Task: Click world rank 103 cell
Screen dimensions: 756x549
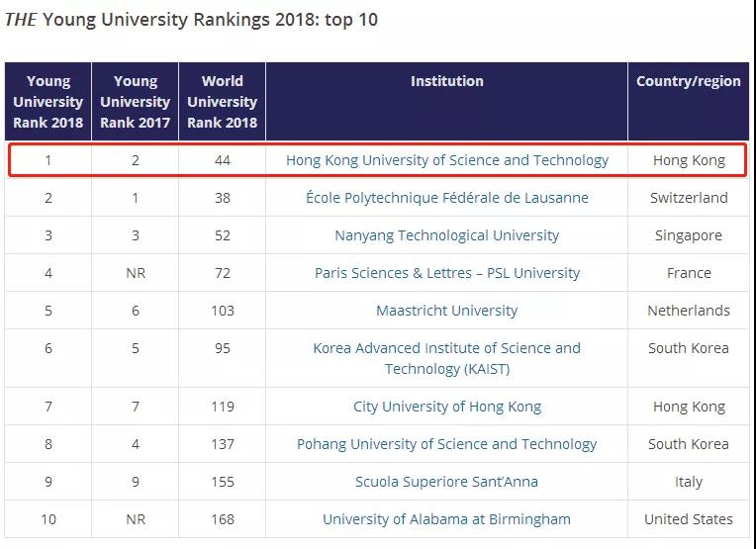Action: pos(223,311)
